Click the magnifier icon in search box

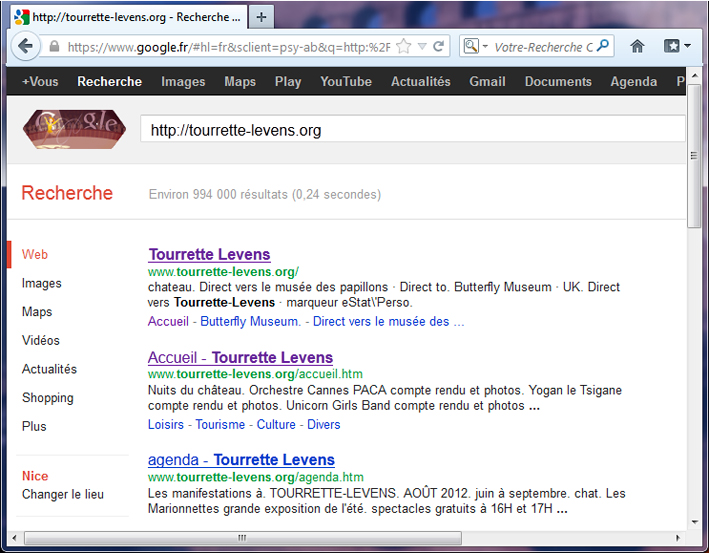tap(603, 46)
